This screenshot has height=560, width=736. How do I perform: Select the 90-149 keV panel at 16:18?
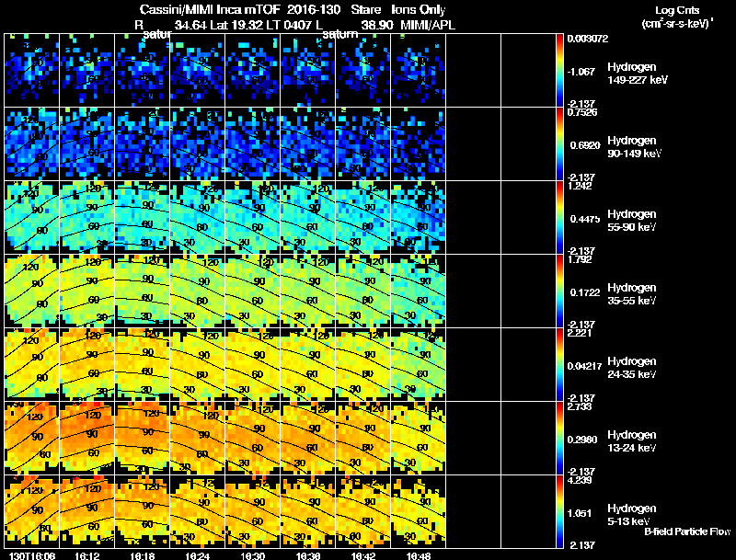[x=143, y=144]
